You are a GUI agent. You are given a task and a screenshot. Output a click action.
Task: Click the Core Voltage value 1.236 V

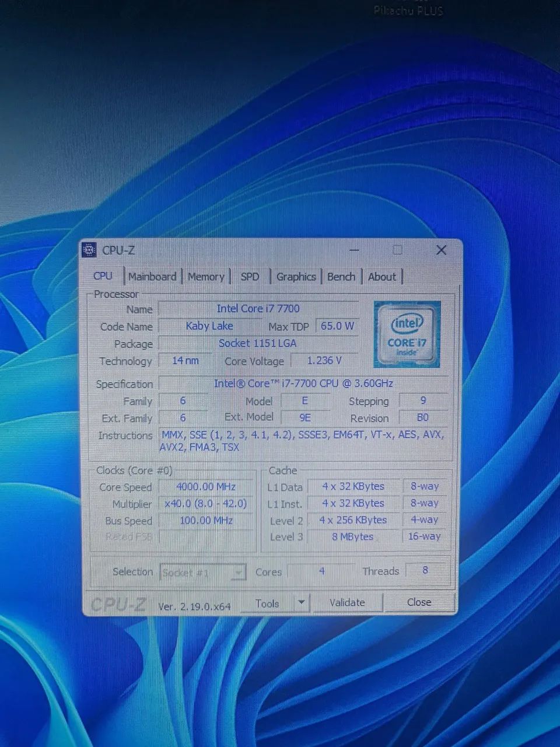[x=324, y=361]
